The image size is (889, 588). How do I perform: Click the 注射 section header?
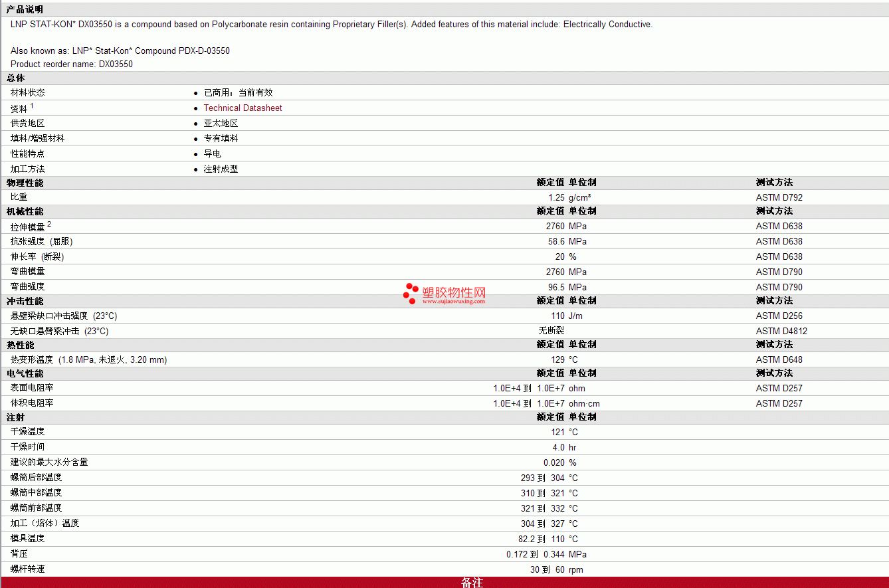click(x=15, y=417)
